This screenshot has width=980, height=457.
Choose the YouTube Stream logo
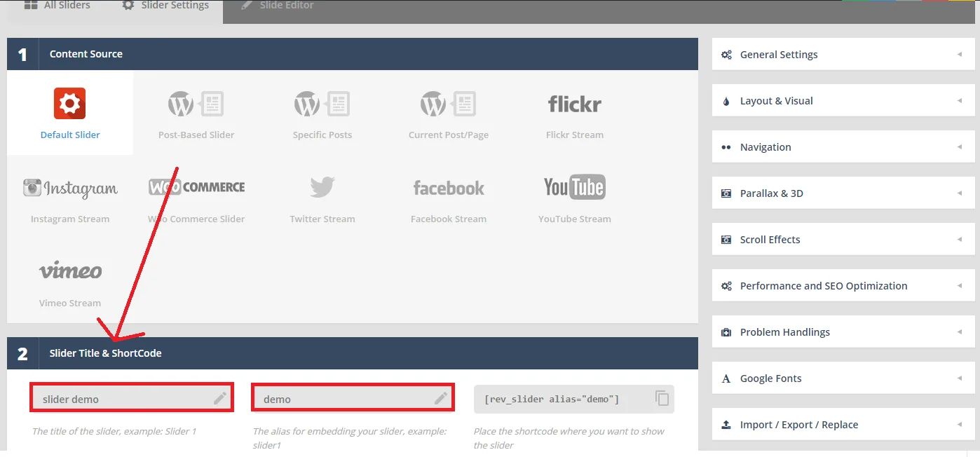click(575, 187)
